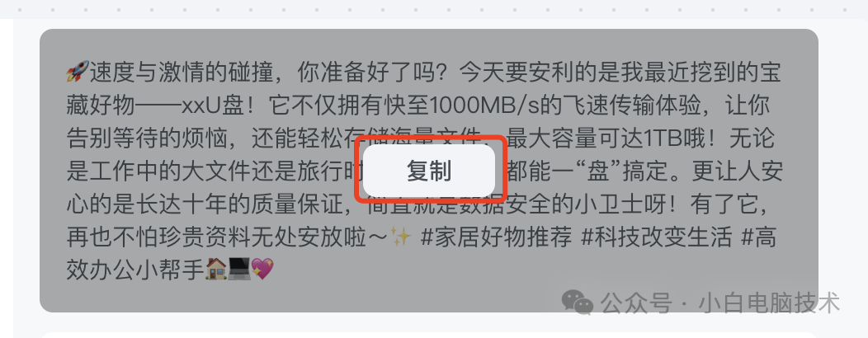
Task: Open the #科技改变生活 hashtag
Action: coord(657,237)
